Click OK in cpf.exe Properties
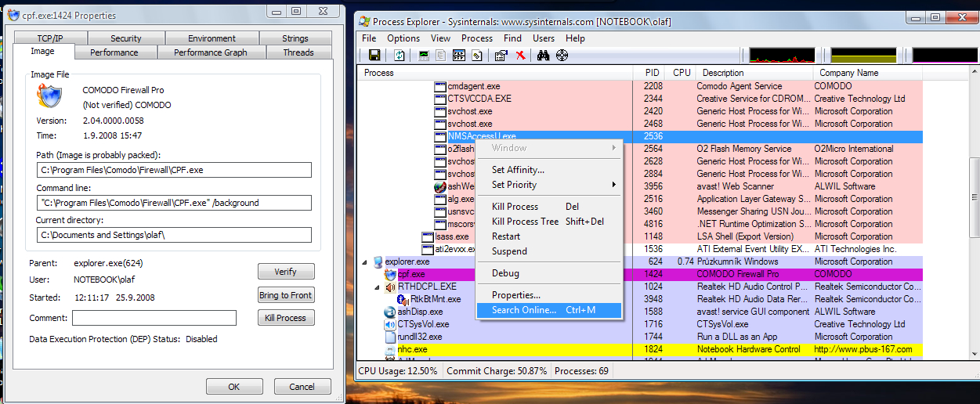This screenshot has height=404, width=980. pyautogui.click(x=234, y=387)
